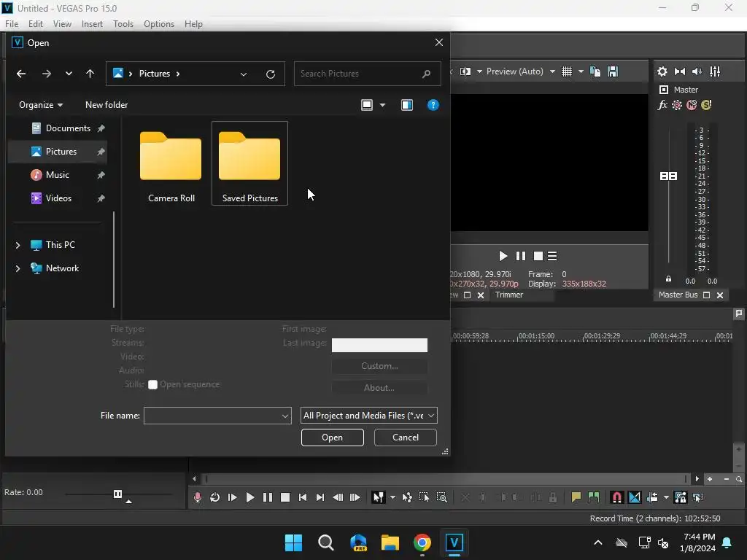Toggle Enable Snapping magnet icon
The height and width of the screenshot is (560, 747).
(617, 497)
